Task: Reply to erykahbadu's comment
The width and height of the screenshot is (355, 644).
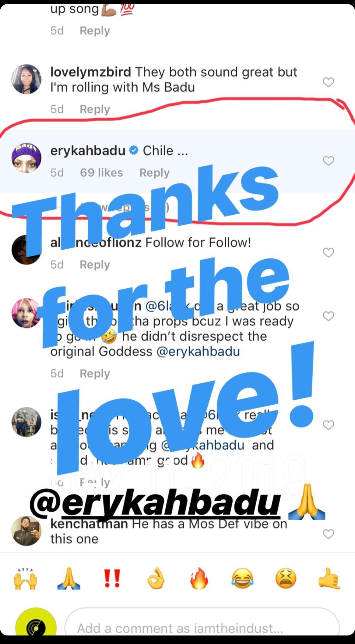Action: tap(154, 173)
